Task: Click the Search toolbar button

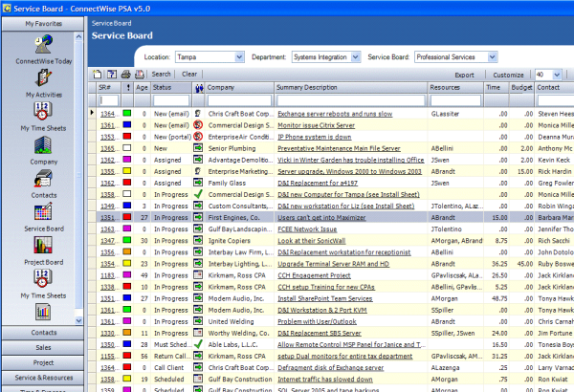Action: pyautogui.click(x=161, y=75)
